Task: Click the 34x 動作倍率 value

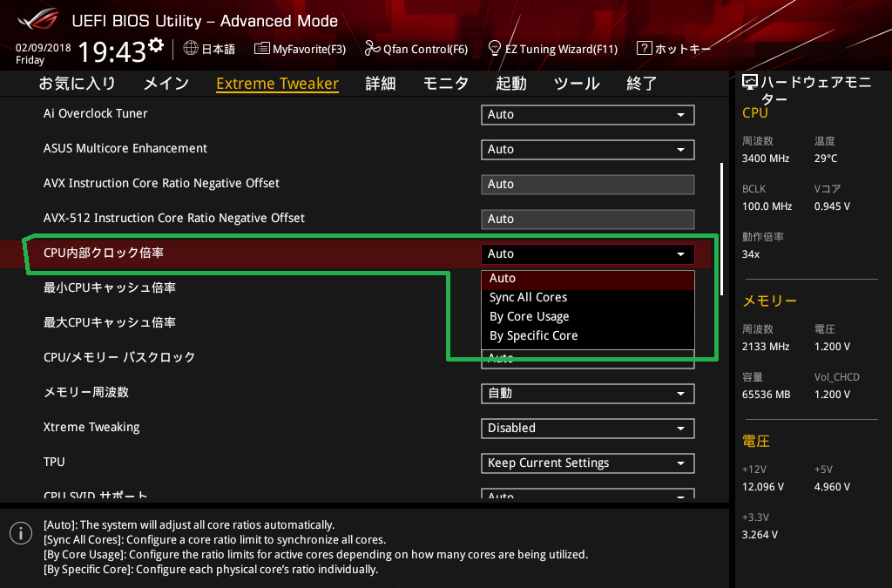Action: [x=751, y=253]
